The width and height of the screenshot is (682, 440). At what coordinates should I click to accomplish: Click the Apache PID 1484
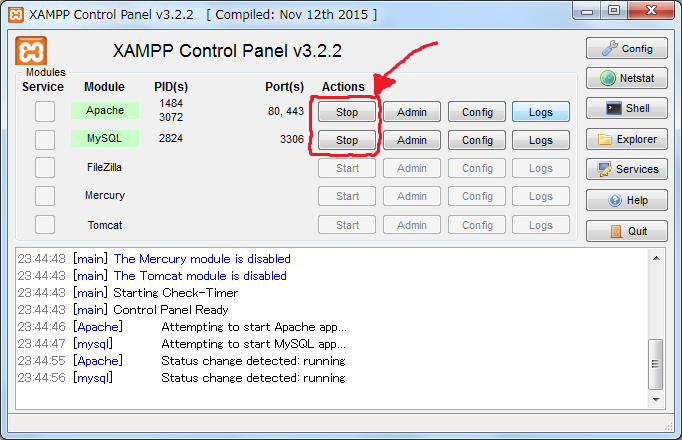[x=171, y=103]
